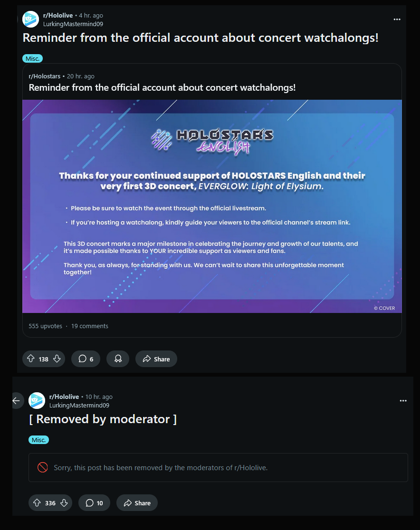Open the 10 comments on removed post
The width and height of the screenshot is (420, 530).
point(94,502)
